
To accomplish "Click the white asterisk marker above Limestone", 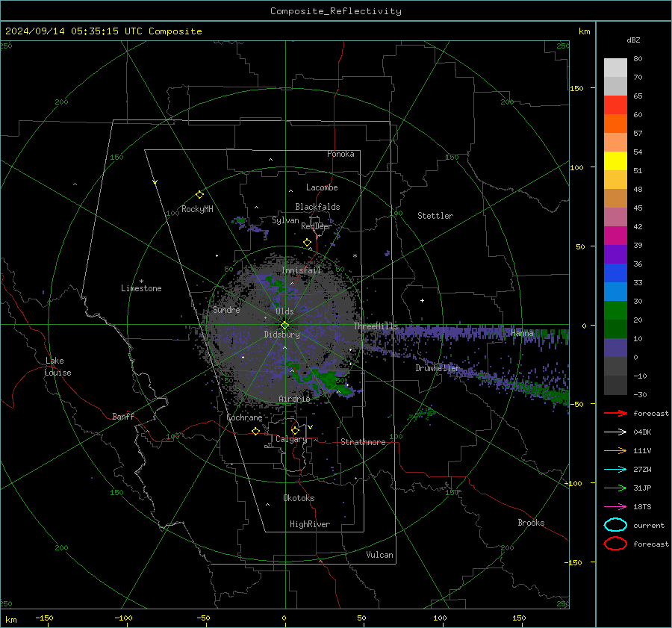I will (x=141, y=282).
